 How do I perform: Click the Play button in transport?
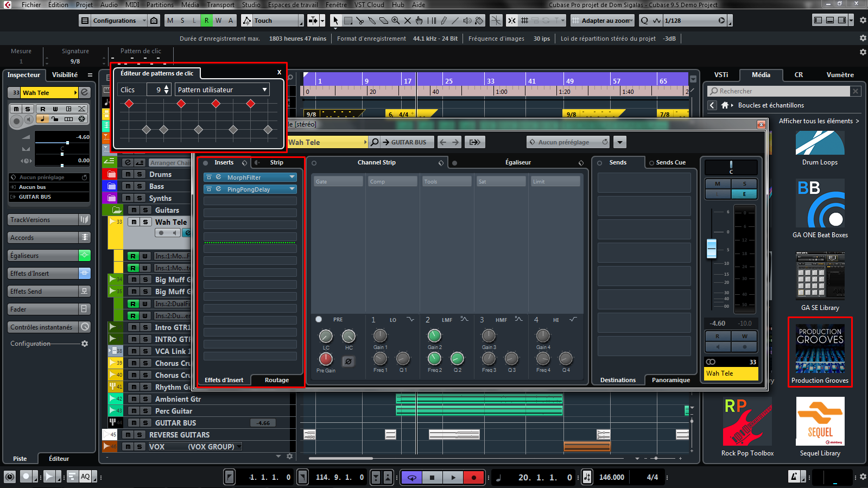(x=453, y=478)
